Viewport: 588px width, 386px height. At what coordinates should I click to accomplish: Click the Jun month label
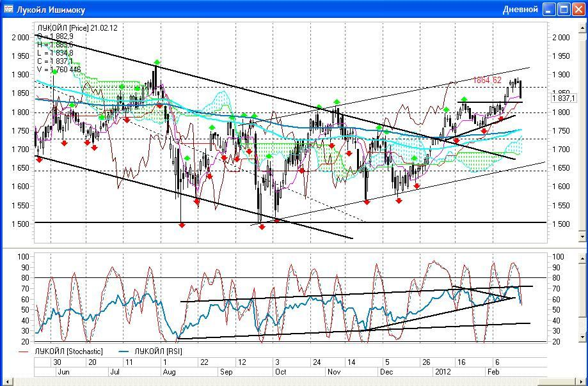(64, 372)
